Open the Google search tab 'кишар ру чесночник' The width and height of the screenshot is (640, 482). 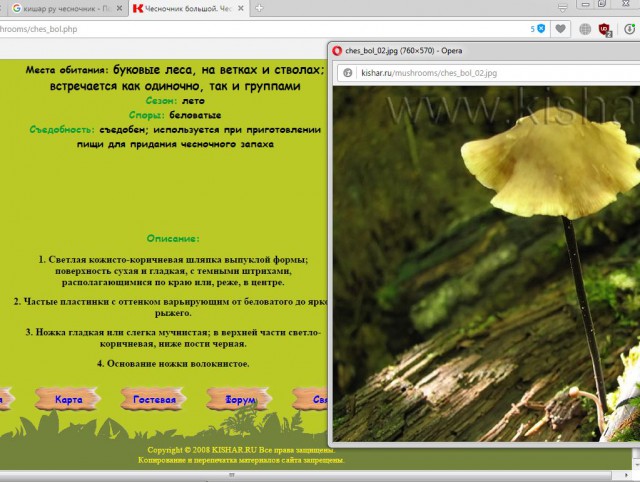[65, 8]
